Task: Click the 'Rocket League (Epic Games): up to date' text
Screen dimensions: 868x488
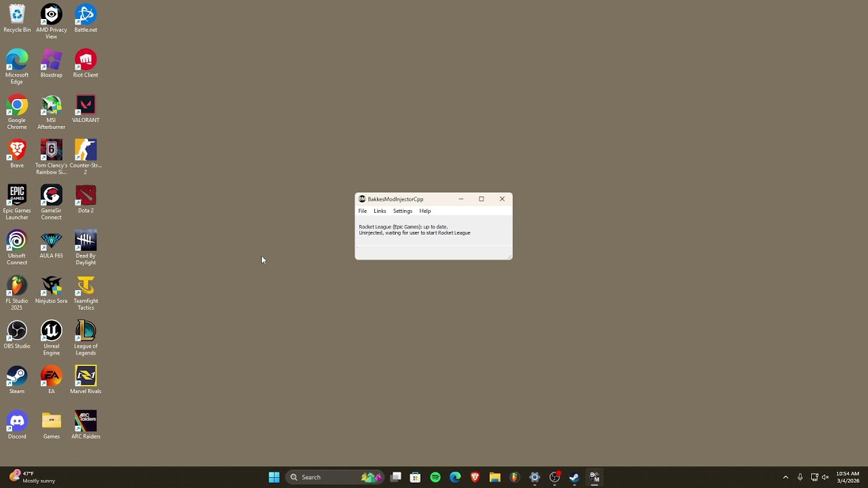Action: click(x=403, y=227)
